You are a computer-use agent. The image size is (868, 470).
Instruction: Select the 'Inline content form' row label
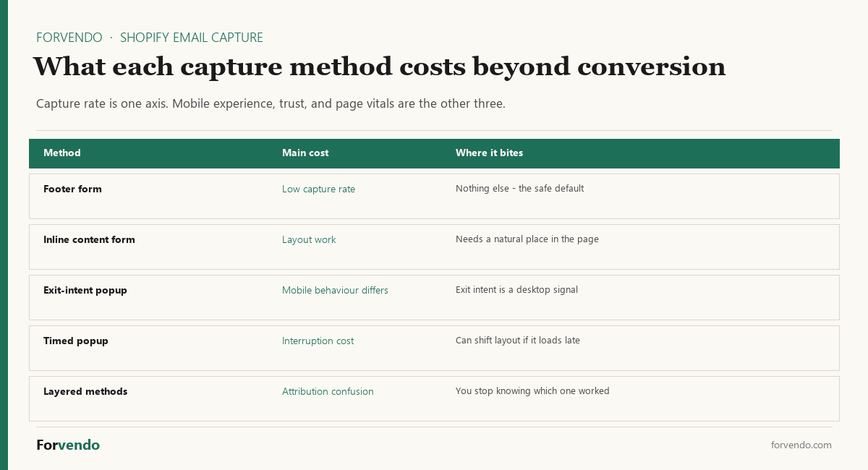click(89, 239)
